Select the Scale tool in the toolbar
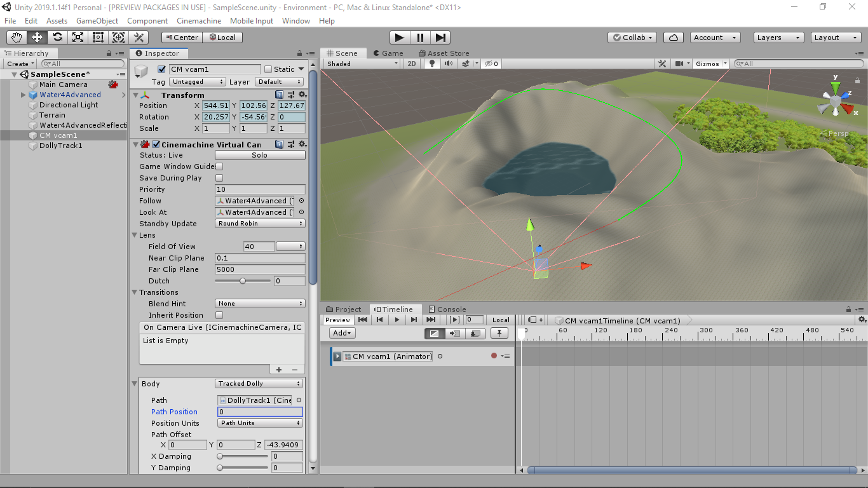Viewport: 868px width, 488px height. click(78, 37)
